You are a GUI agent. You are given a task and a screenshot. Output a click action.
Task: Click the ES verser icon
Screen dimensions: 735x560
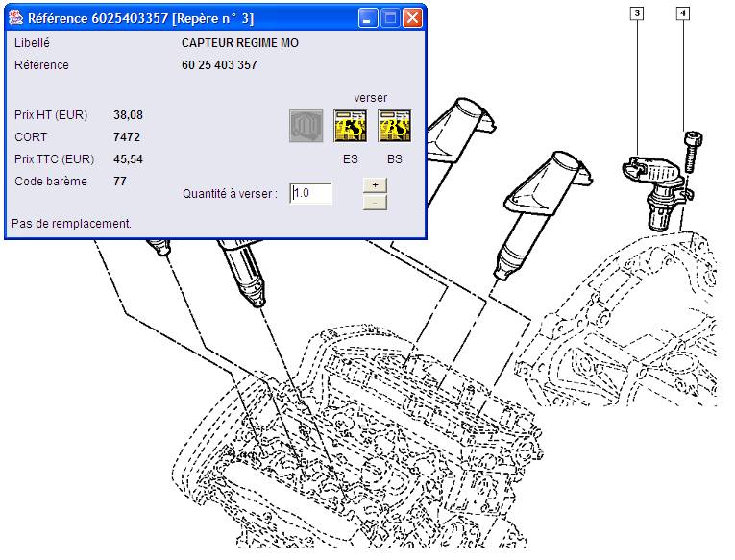click(x=350, y=126)
